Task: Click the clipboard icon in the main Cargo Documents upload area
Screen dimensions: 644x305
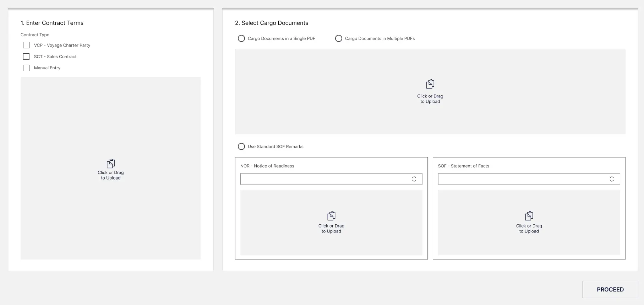Action: [430, 84]
